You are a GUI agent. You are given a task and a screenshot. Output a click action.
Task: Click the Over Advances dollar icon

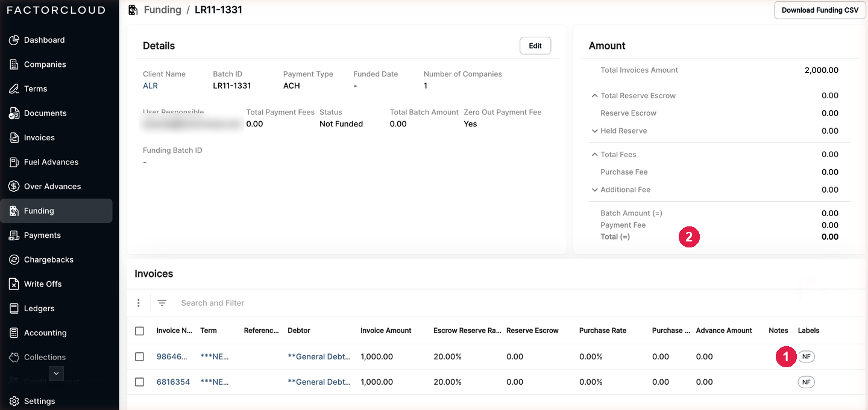(x=14, y=187)
